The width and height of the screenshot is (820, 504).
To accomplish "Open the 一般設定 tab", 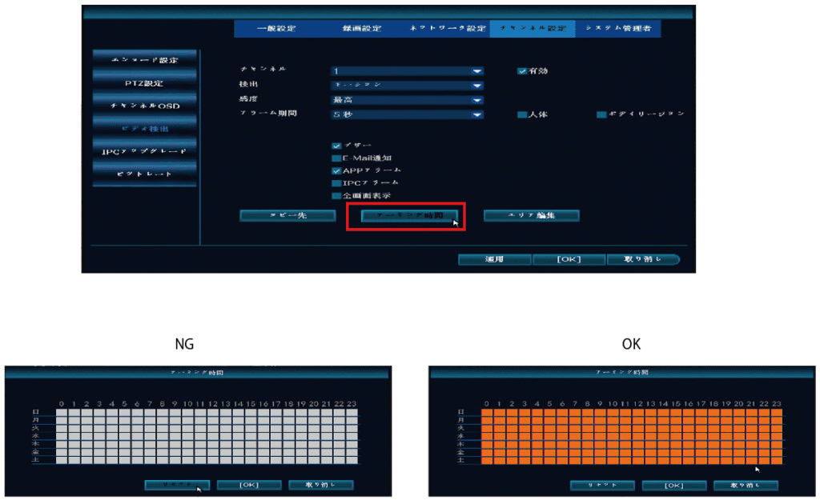I will [276, 29].
